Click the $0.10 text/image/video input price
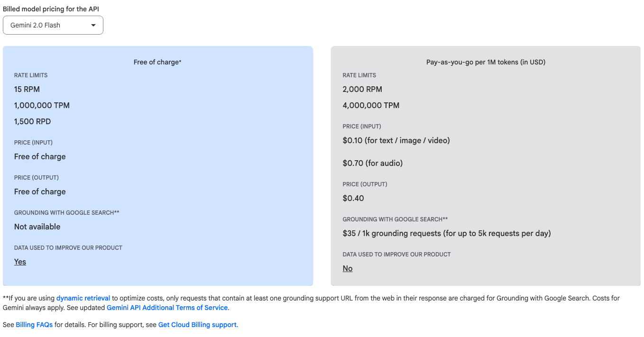Screen dimensions: 644x337 click(396, 140)
